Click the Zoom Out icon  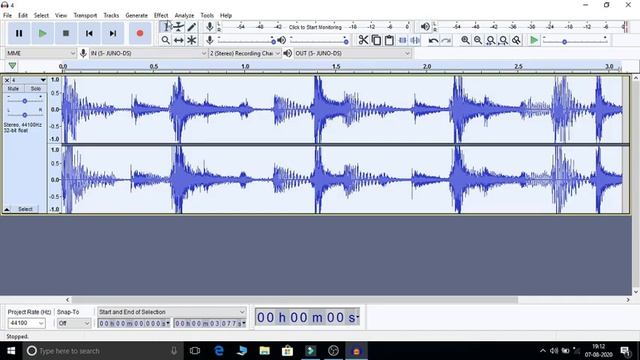coord(478,40)
